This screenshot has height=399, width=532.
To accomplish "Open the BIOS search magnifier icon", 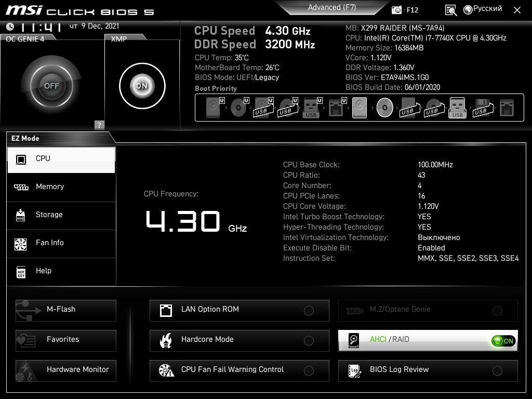I will click(x=450, y=10).
